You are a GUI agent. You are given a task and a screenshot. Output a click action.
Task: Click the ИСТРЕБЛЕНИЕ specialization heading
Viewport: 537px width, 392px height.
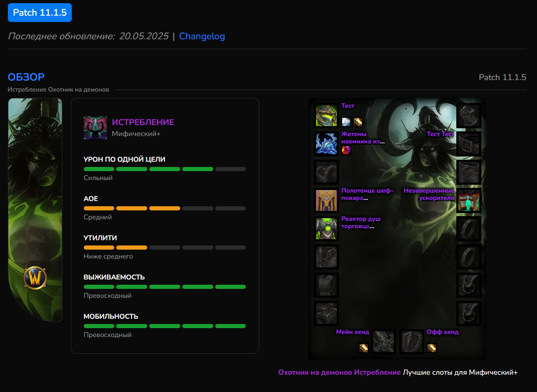(x=143, y=122)
